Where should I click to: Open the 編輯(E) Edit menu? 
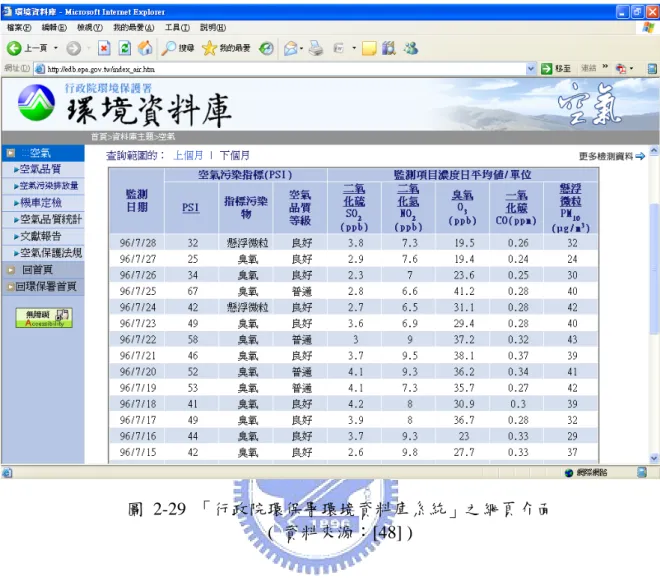54,28
